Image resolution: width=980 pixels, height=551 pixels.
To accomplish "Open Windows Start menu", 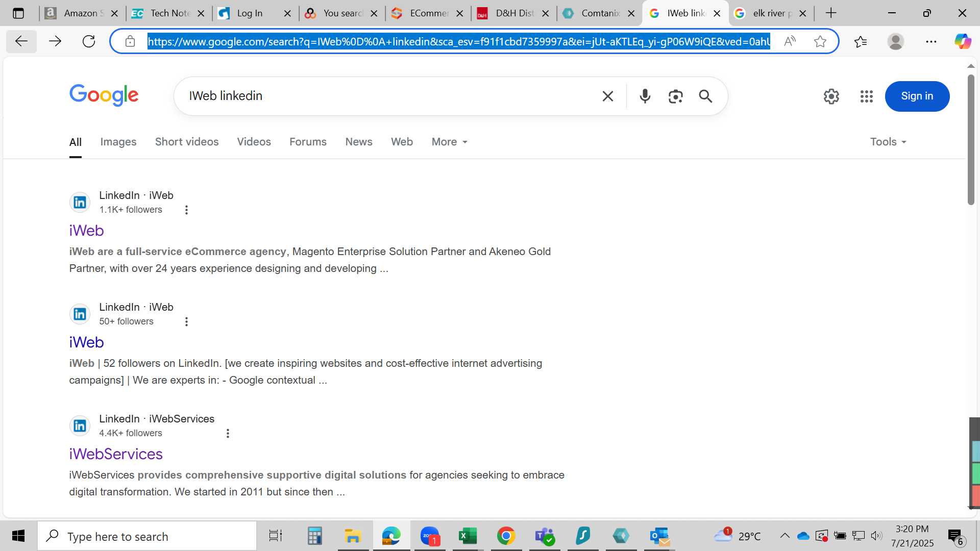I will click(18, 536).
